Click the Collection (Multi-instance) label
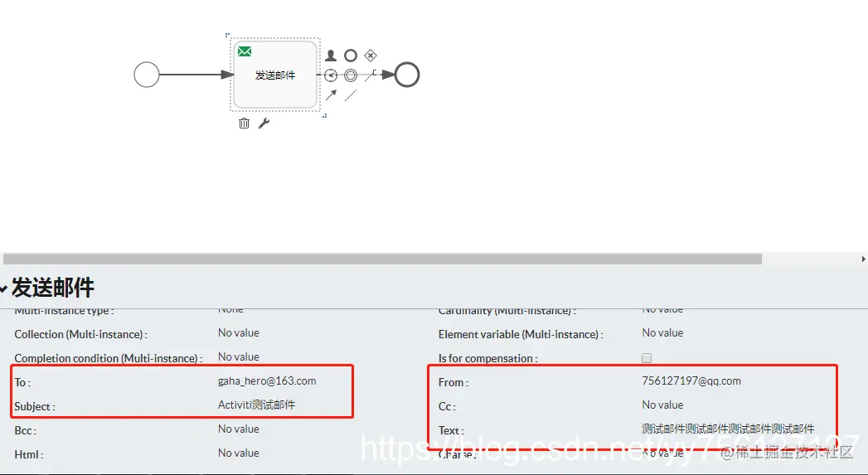Image resolution: width=868 pixels, height=475 pixels. 80,334
